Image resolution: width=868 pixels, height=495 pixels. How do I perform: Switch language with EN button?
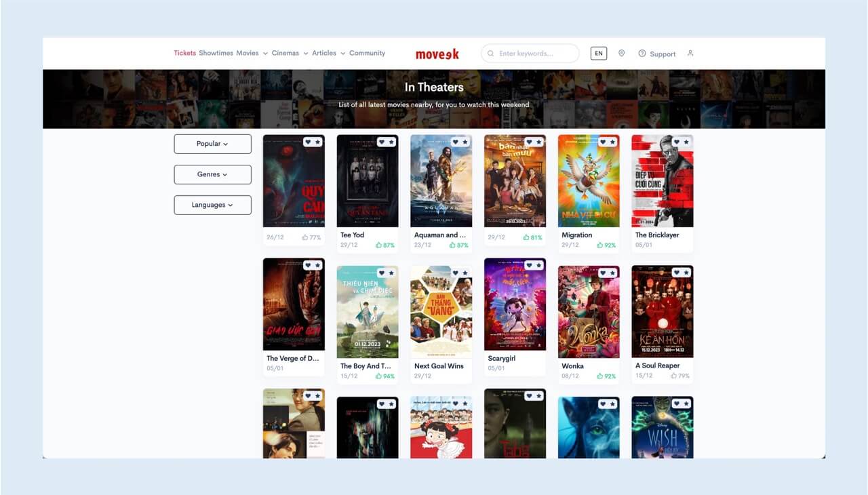coord(599,53)
